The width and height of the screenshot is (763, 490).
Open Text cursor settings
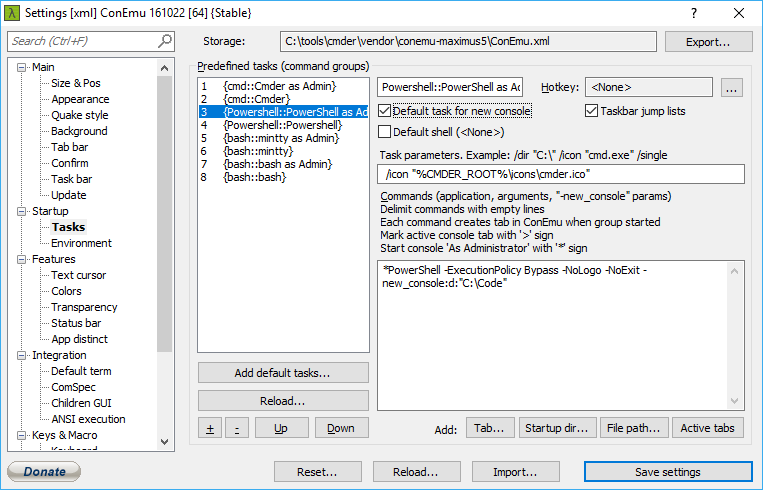click(x=78, y=275)
